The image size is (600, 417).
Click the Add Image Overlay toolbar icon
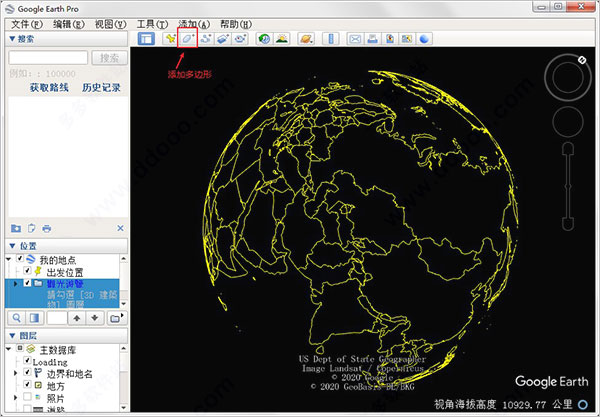223,39
